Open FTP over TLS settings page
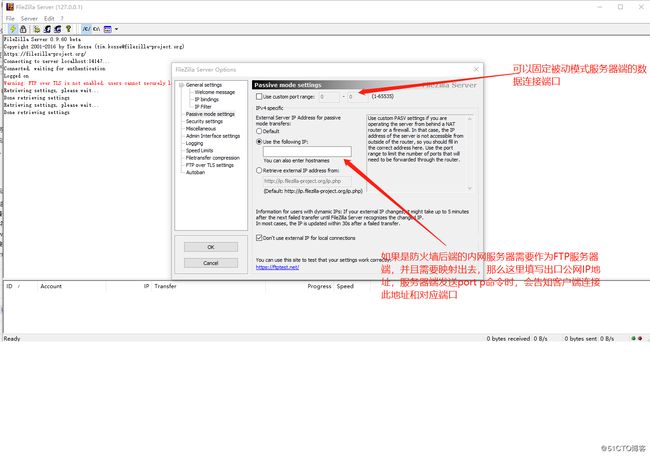Viewport: 650px width, 456px height. coord(209,165)
